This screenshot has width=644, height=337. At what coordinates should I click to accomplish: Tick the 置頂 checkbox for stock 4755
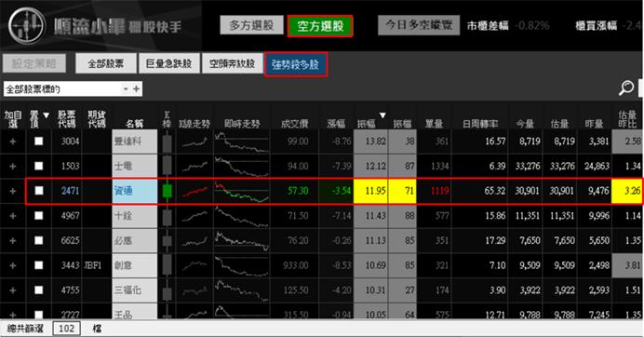38,290
